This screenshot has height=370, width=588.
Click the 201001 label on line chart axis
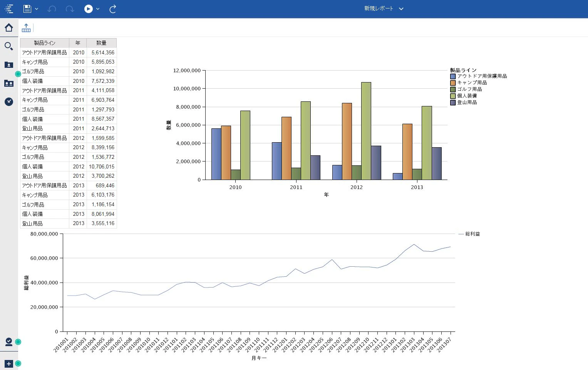click(61, 345)
